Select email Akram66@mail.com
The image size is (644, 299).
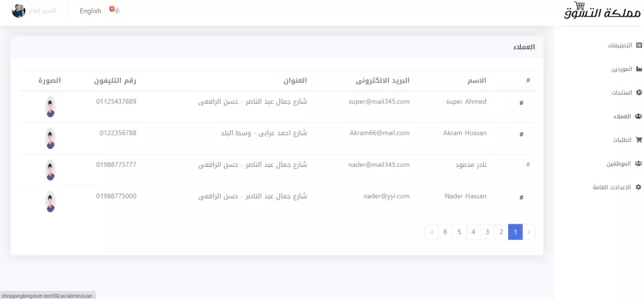tap(379, 133)
